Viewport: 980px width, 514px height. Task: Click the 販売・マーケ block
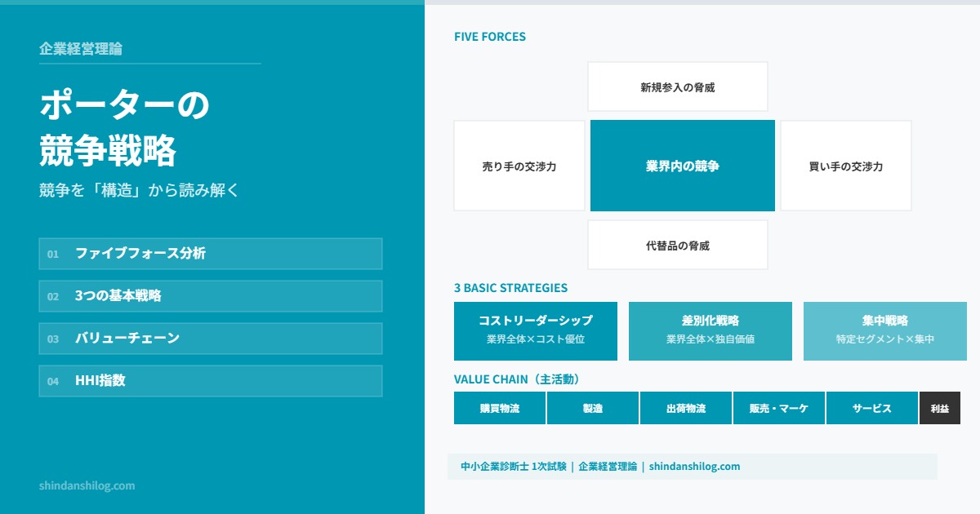tap(779, 408)
